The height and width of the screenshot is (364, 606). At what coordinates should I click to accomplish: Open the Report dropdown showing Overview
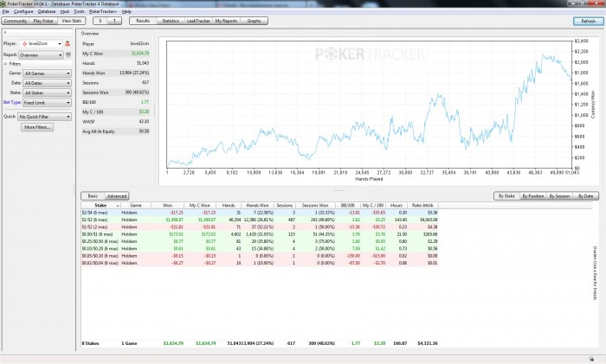(x=41, y=55)
